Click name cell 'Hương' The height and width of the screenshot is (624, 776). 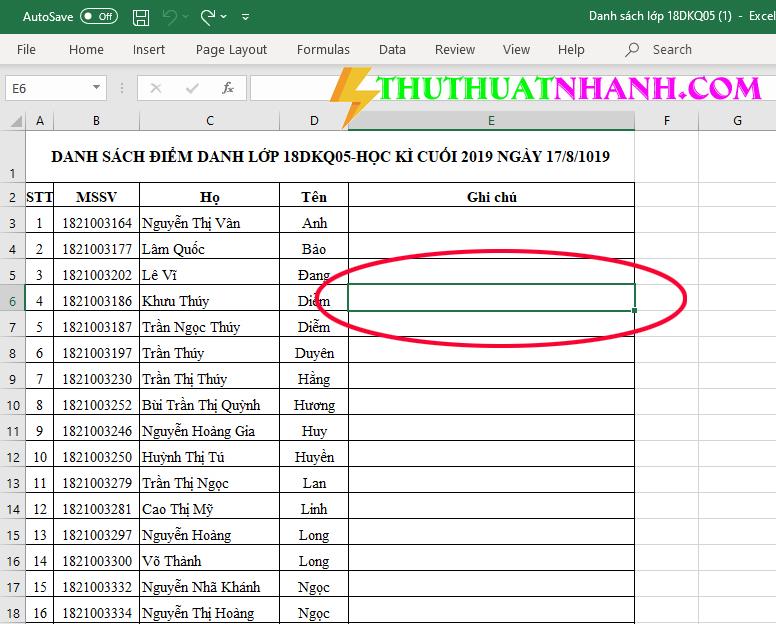(x=314, y=402)
